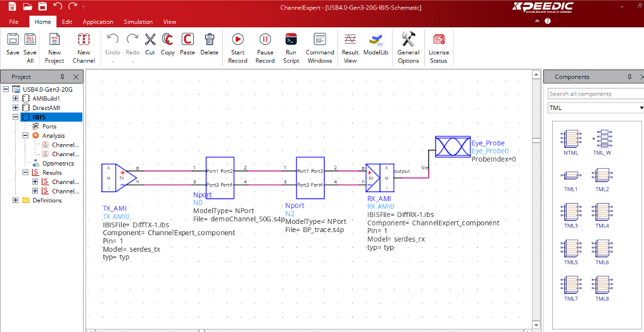Screen dimensions: 644x332
Task: Click the Eye_Probe block on schematic
Action: pyautogui.click(x=453, y=148)
